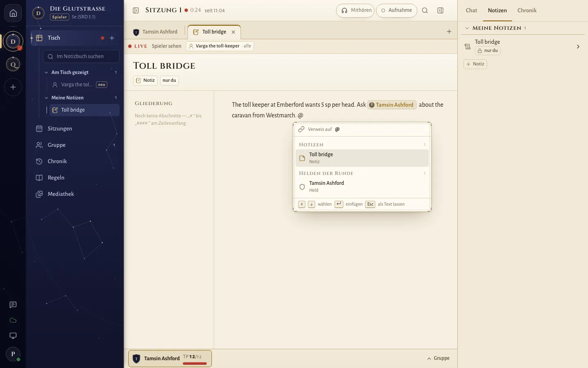The height and width of the screenshot is (368, 588).
Task: Toggle the right side panel icon
Action: click(x=441, y=11)
